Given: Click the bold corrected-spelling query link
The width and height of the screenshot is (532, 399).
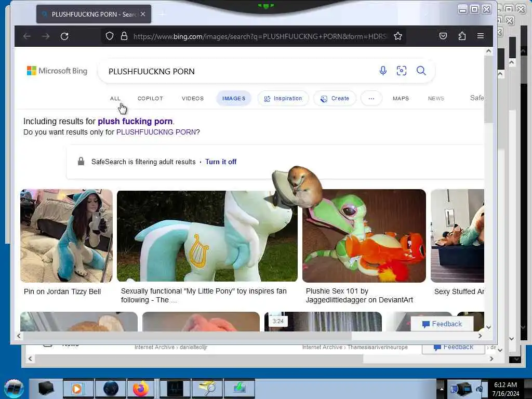Looking at the screenshot, I should [135, 121].
